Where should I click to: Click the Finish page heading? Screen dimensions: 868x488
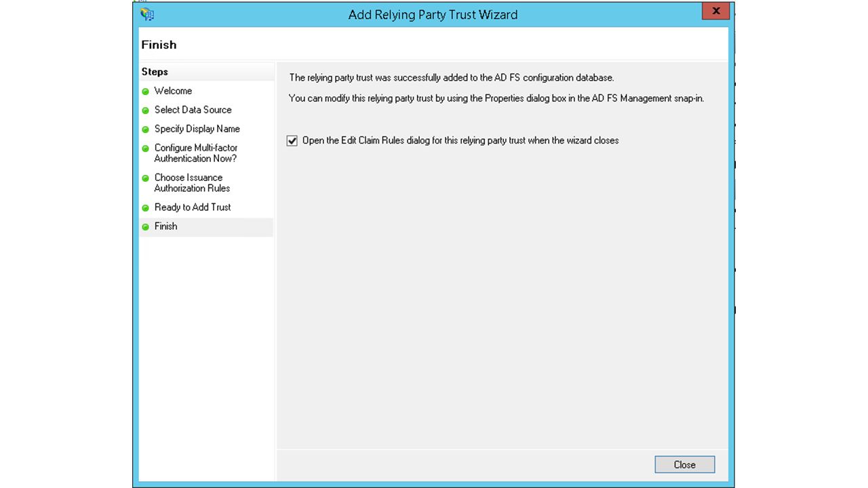click(x=159, y=45)
